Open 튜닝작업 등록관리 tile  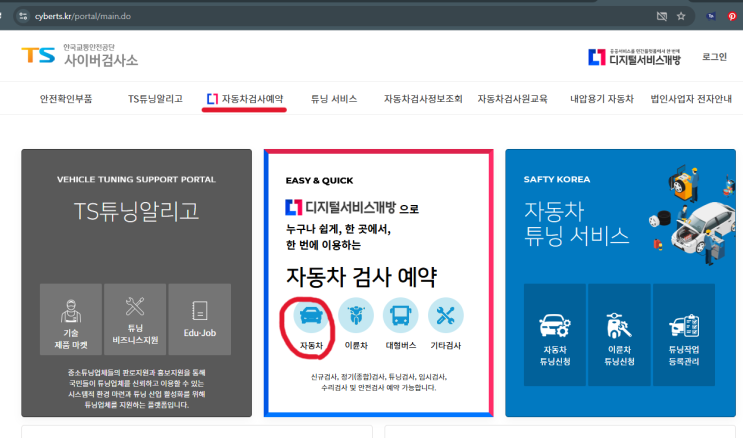684,335
